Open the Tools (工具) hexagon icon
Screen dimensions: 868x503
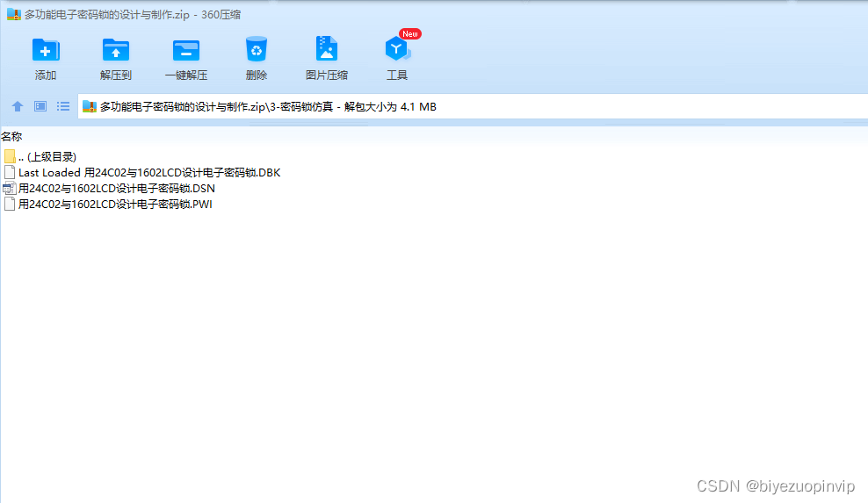(x=397, y=49)
